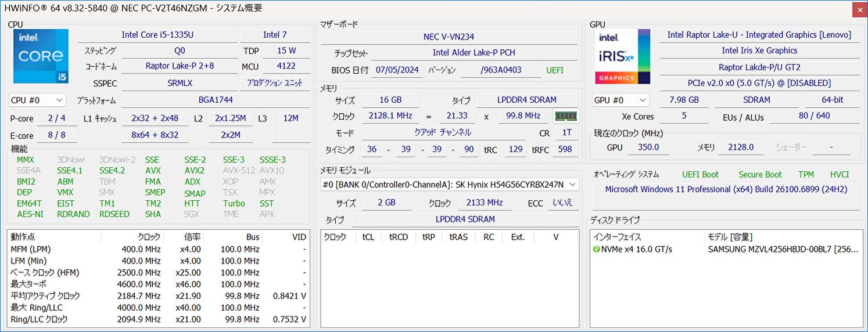Open the GPU #0 selector dropdown

coord(620,100)
